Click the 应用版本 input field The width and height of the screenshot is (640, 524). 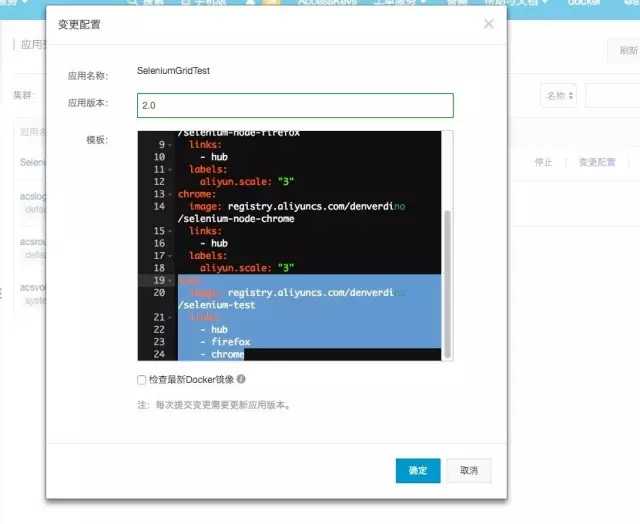pos(295,105)
